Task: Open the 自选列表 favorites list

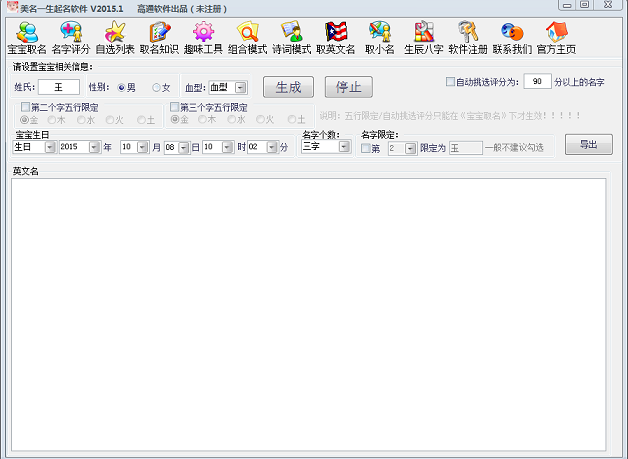Action: (115, 38)
